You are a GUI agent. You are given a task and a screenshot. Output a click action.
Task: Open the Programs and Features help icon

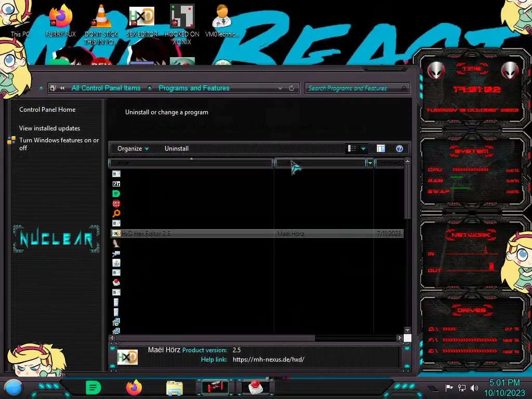point(400,149)
